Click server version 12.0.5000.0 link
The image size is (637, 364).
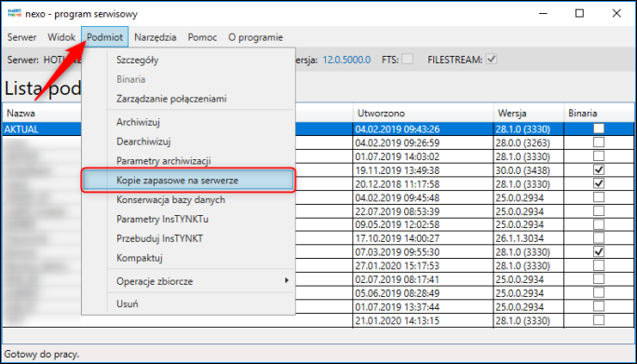coord(346,61)
